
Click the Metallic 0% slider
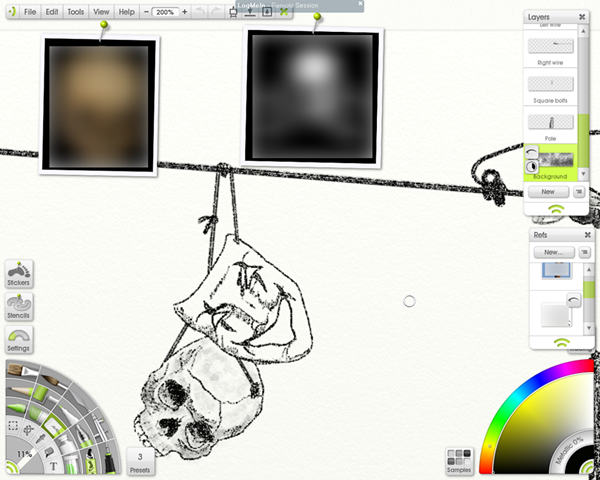pyautogui.click(x=569, y=451)
